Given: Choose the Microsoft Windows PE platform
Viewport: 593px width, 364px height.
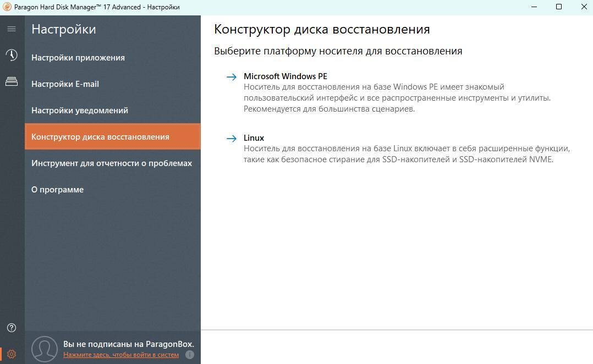Looking at the screenshot, I should [x=285, y=76].
